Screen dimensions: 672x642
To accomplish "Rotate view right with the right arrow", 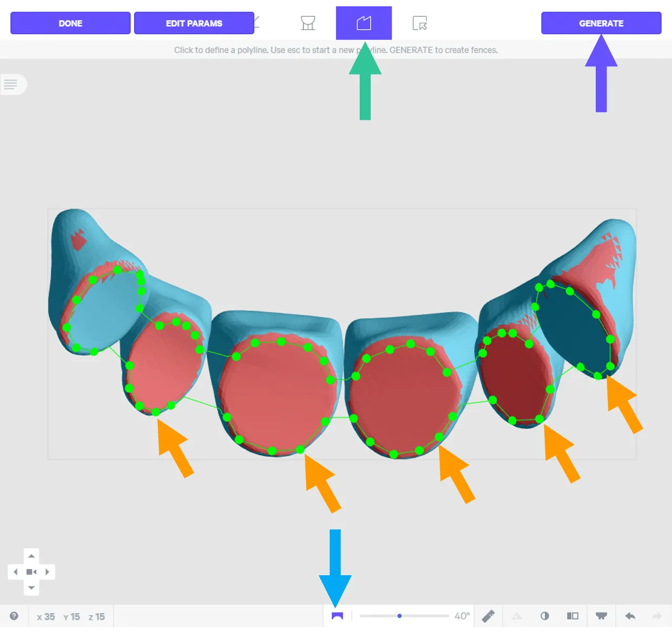I will tap(47, 572).
